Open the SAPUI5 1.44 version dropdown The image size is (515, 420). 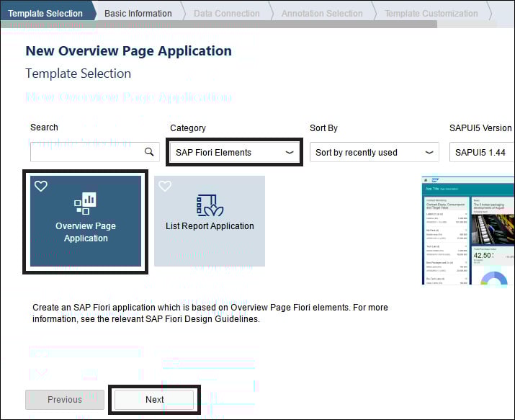pos(481,153)
